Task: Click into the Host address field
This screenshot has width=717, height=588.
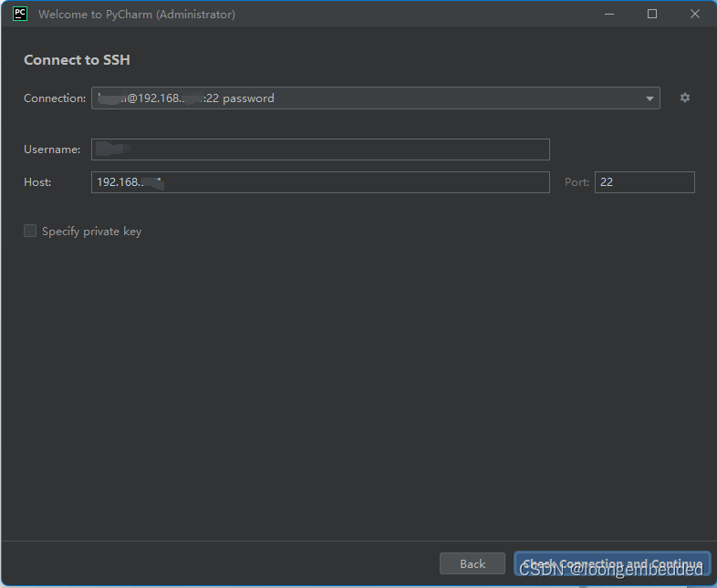Action: pyautogui.click(x=320, y=182)
